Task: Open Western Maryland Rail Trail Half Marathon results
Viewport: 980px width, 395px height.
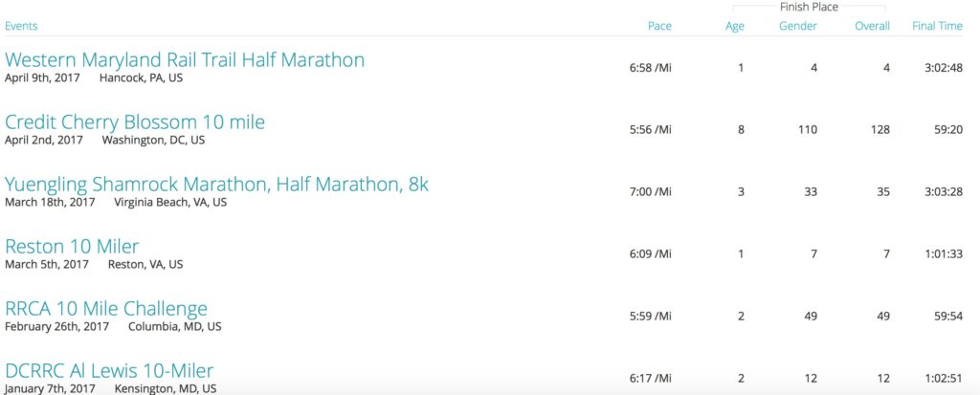Action: click(x=185, y=60)
